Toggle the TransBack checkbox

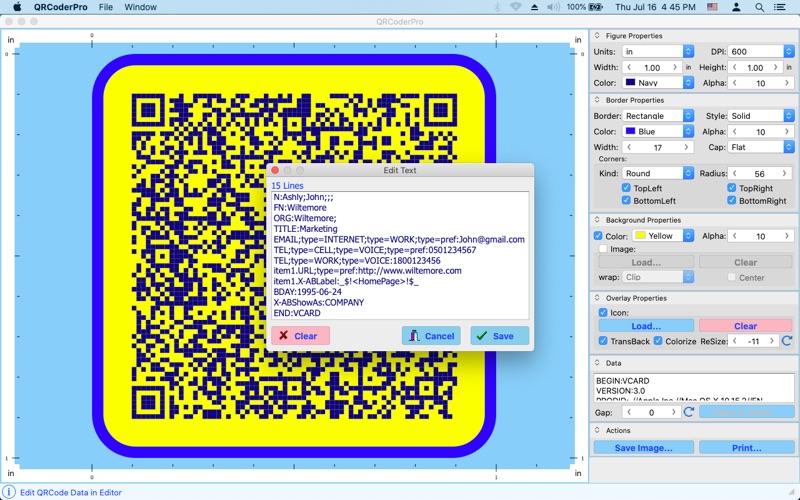pos(603,341)
